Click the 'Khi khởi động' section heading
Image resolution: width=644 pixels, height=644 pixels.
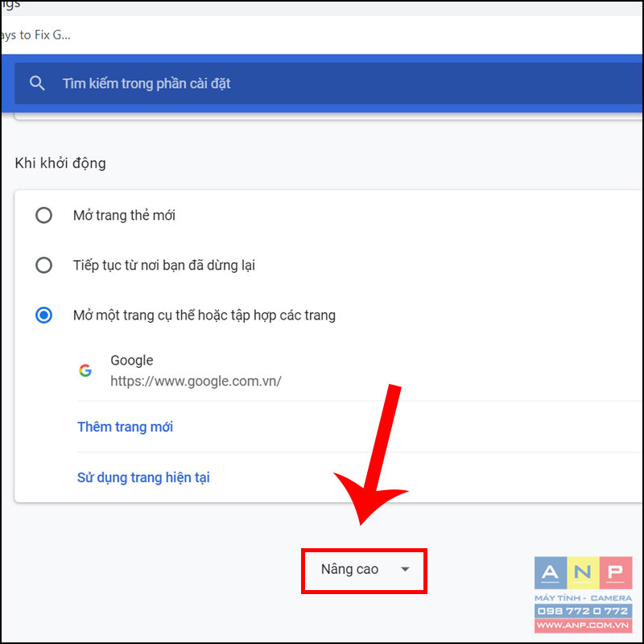pyautogui.click(x=60, y=163)
